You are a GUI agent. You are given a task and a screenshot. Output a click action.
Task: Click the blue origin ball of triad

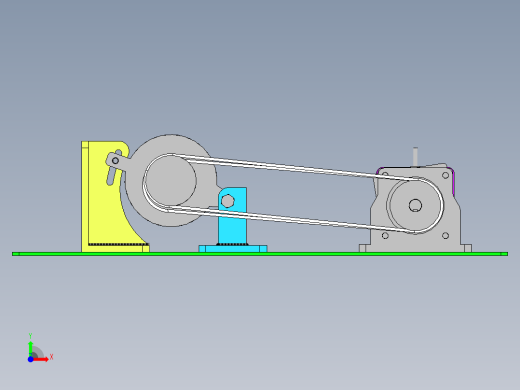(30, 359)
